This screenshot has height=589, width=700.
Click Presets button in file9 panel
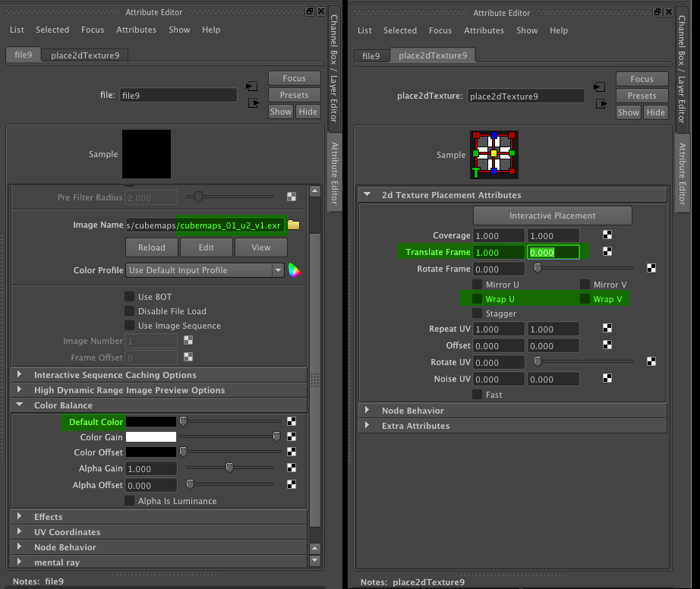pyautogui.click(x=294, y=95)
